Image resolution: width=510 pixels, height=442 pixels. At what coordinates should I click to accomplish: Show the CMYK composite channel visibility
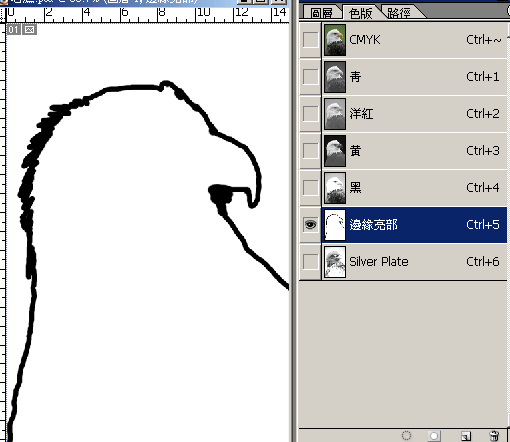coord(310,40)
